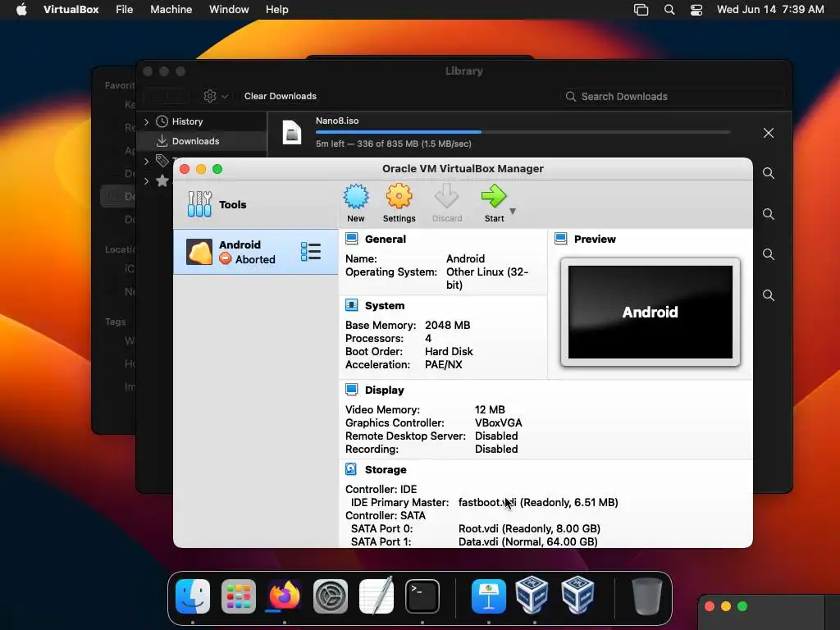Cancel the Nano8.iso download
The image size is (840, 630).
[768, 133]
